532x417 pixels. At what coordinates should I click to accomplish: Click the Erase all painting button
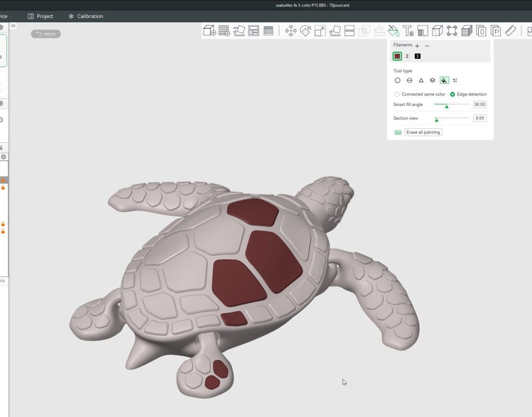423,132
